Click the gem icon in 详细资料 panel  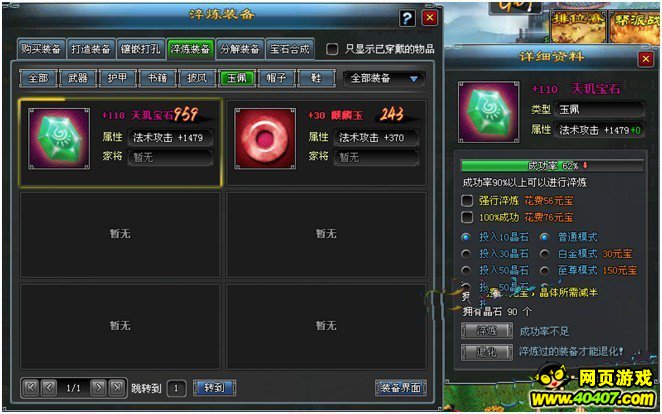(488, 112)
